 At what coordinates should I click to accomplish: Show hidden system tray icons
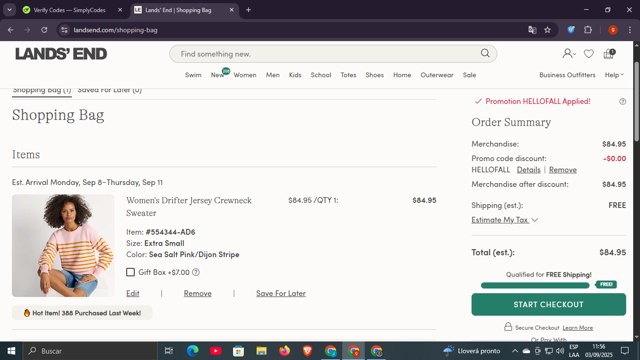[515, 351]
